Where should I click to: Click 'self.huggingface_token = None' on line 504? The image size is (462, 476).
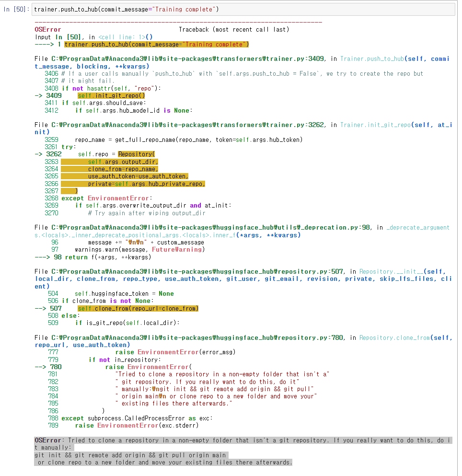(124, 293)
